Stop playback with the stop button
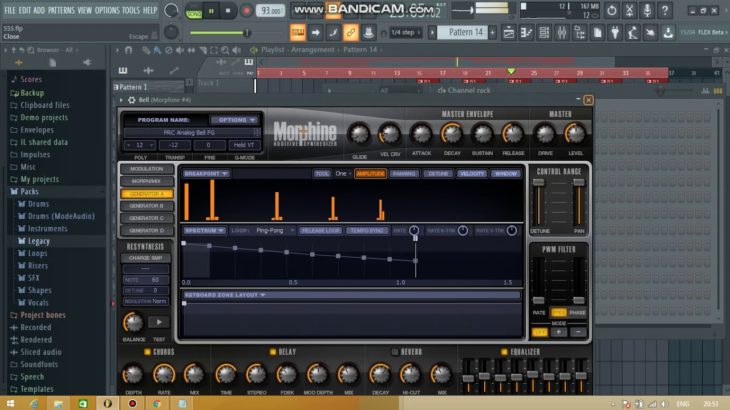The width and height of the screenshot is (730, 410). (x=228, y=11)
